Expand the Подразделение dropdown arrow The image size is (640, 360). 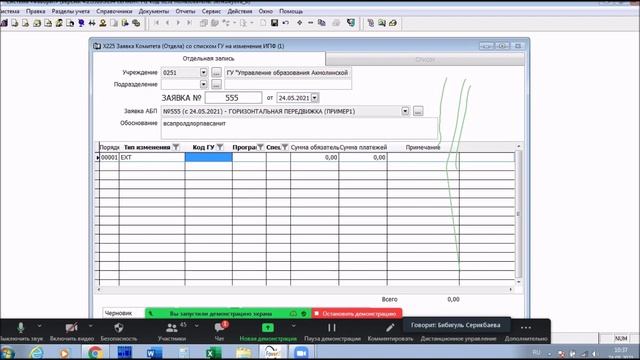coord(203,84)
